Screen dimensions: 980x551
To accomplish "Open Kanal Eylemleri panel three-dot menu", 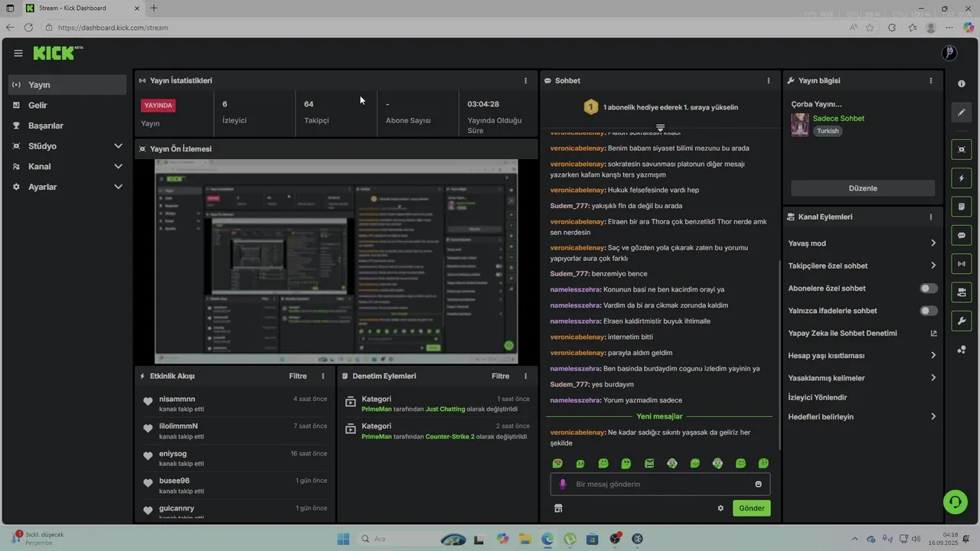I will pyautogui.click(x=931, y=217).
